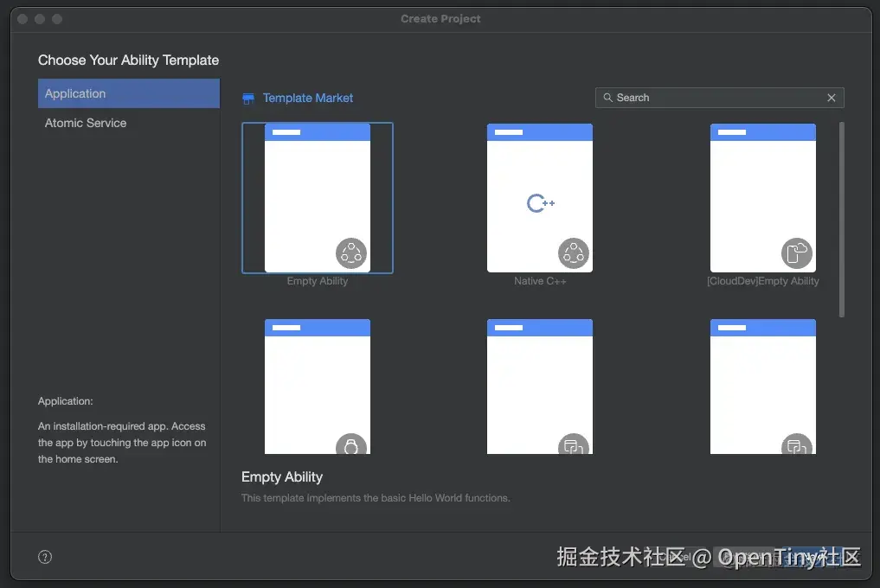Select the [CloudDev]Empty Ability template

coord(762,197)
